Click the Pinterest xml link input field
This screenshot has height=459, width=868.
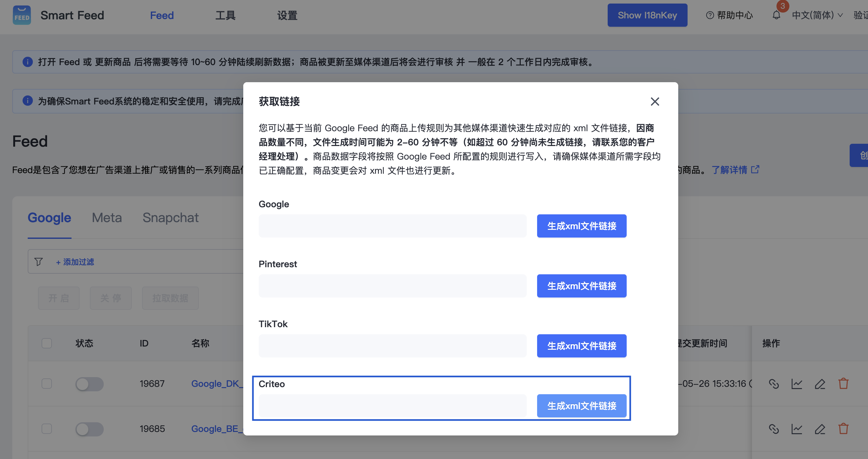point(392,286)
